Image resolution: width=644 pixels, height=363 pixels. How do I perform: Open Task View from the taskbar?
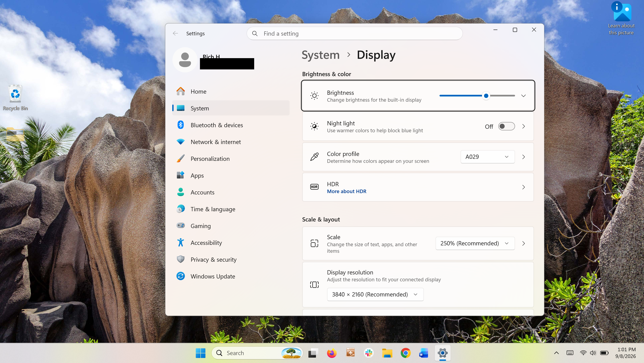[x=313, y=353]
